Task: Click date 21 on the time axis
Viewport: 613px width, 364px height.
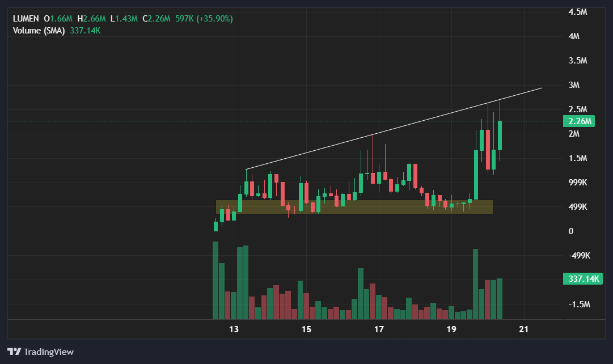Action: (523, 329)
